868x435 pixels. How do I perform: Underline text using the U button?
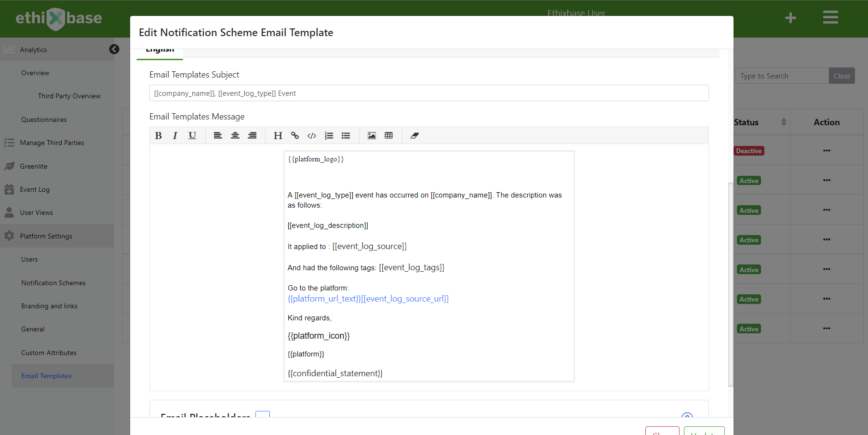192,136
